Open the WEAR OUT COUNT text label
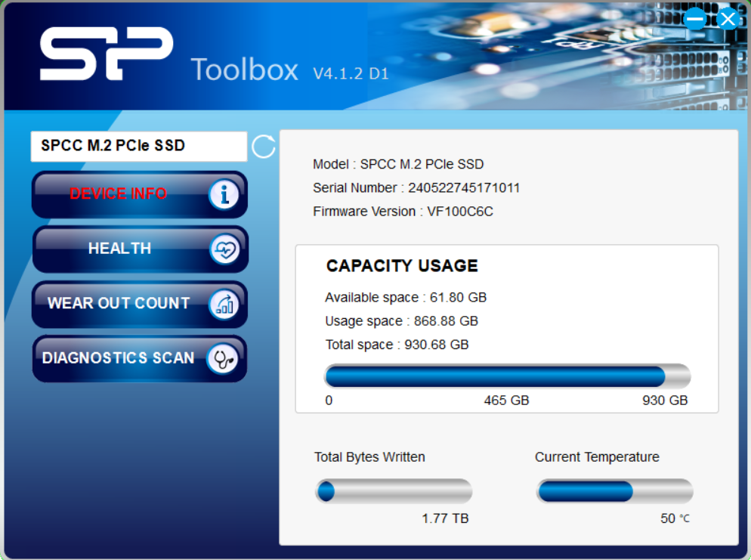Screen dimensions: 751x560 click(x=119, y=304)
